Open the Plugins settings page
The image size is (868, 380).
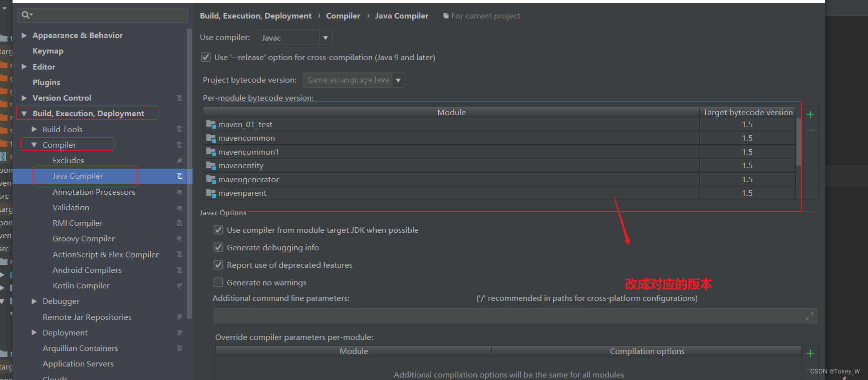pyautogui.click(x=46, y=83)
